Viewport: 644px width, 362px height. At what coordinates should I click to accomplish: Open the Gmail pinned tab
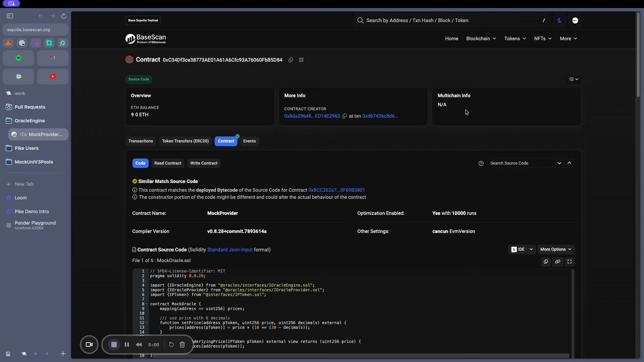tap(53, 58)
